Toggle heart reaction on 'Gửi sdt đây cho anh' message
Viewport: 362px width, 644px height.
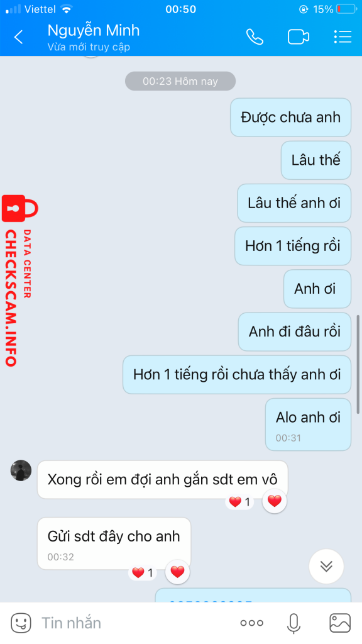[177, 572]
